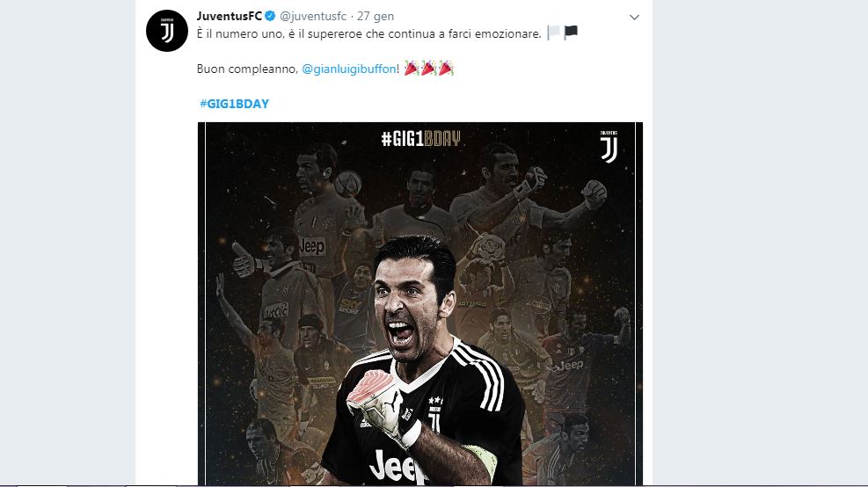Click the middle party popper emoji
This screenshot has width=868, height=487.
click(x=428, y=69)
